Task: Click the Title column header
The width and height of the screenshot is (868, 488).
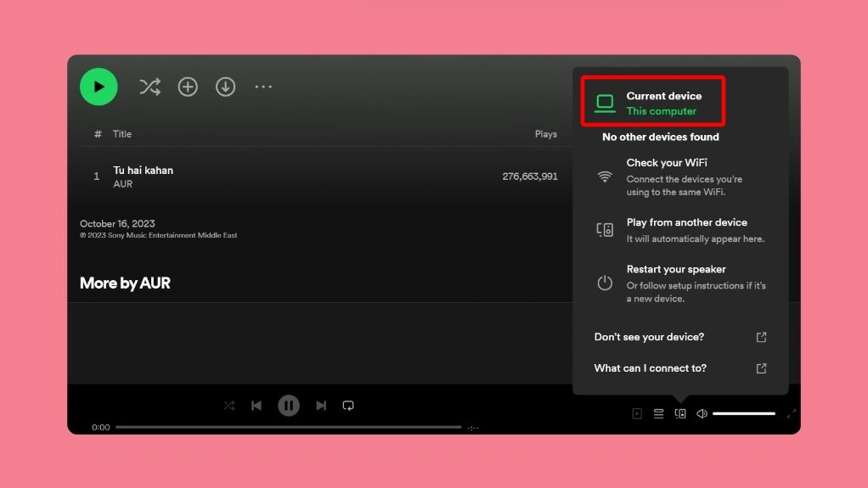Action: point(122,134)
